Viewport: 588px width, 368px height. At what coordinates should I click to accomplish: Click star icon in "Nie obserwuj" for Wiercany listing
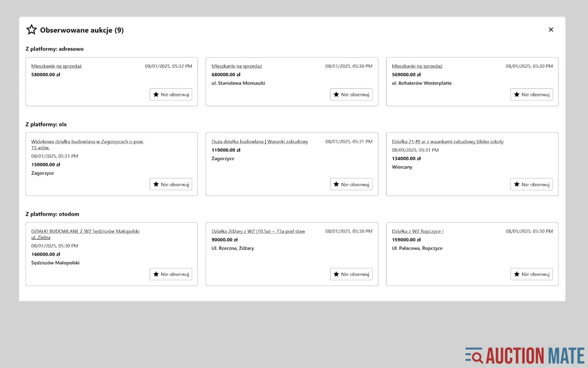[516, 184]
